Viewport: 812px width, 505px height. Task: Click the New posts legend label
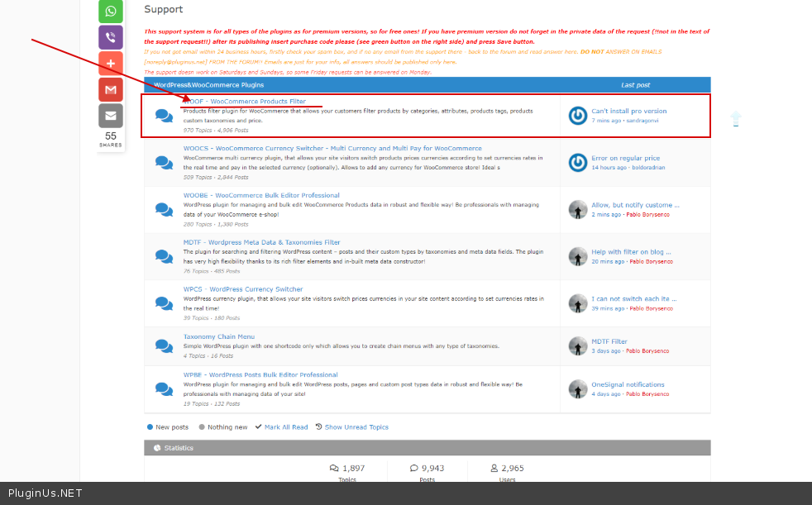(172, 427)
